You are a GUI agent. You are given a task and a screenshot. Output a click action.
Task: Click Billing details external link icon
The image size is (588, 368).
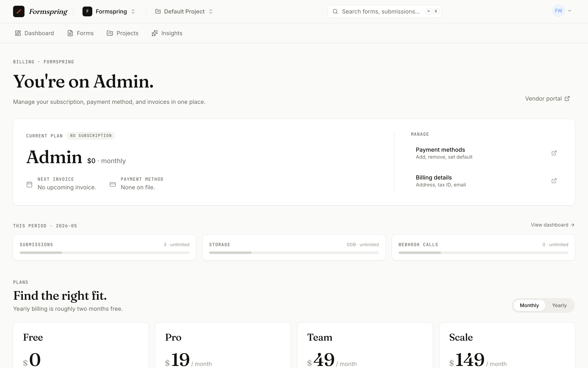pos(554,181)
